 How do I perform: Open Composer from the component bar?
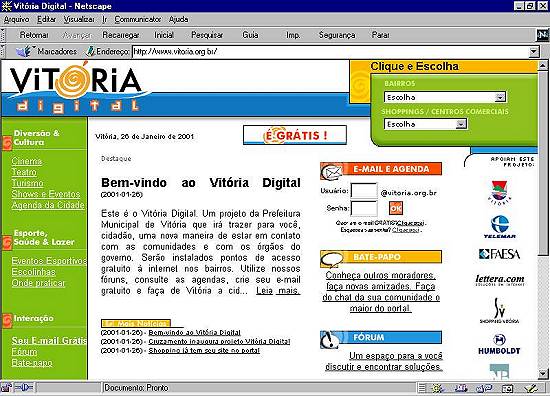click(531, 388)
